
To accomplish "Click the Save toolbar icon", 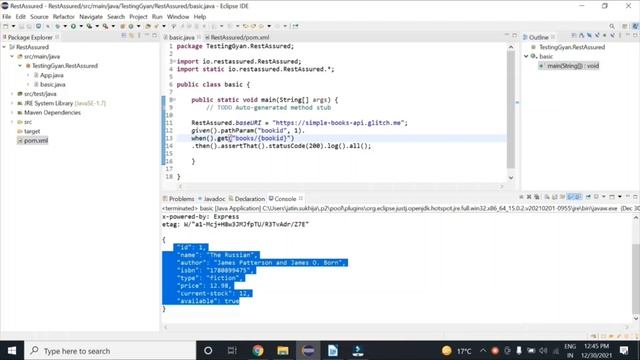I will pos(21,26).
